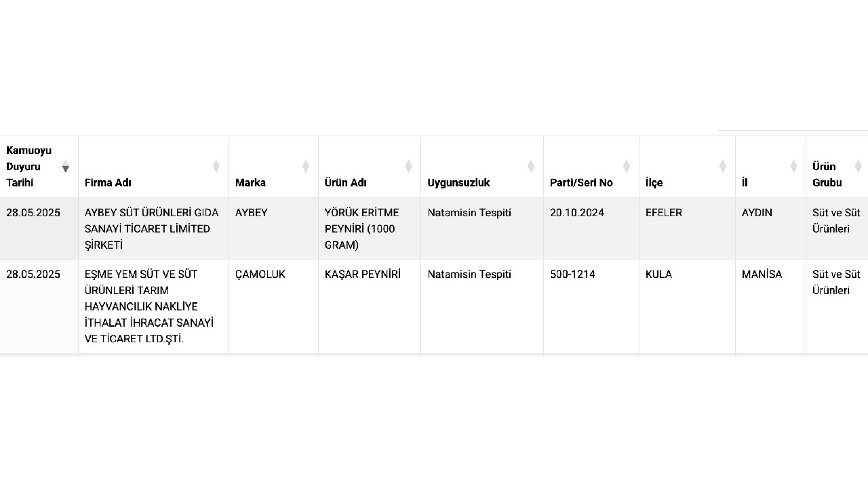Sort by İl column arrow icon
Screen dimensions: 868x488
pos(793,166)
